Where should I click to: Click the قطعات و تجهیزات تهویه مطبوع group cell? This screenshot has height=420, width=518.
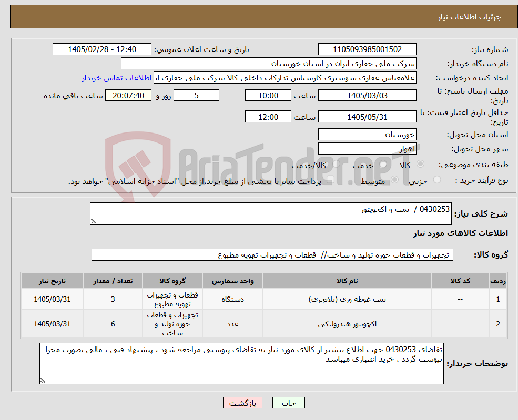click(172, 299)
